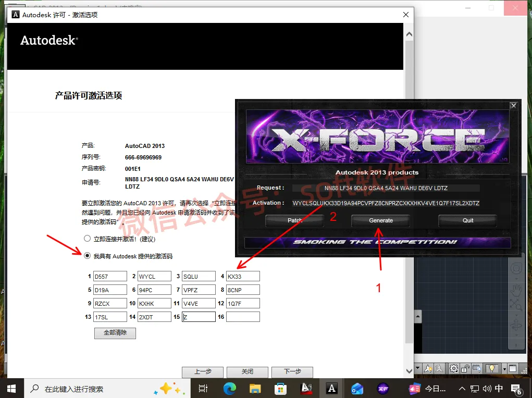
Task: Open Workspace Switching gear in AutoCAD status bar
Action: pyautogui.click(x=454, y=368)
